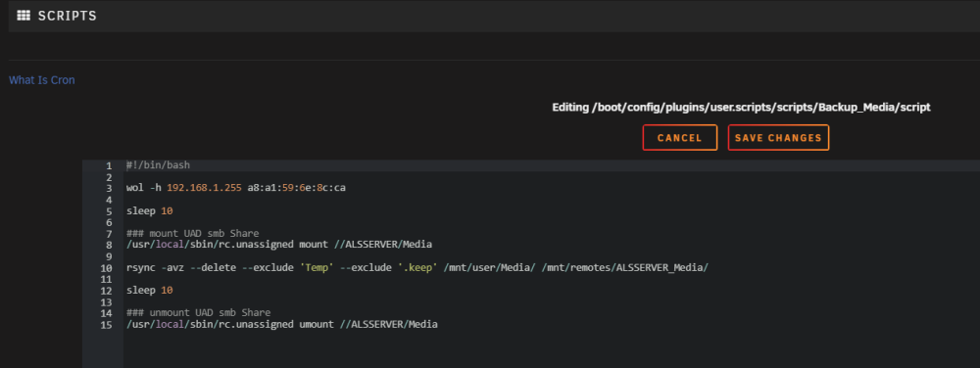Click the SCRIPTS header title
Image resolution: width=980 pixels, height=368 pixels.
point(68,17)
